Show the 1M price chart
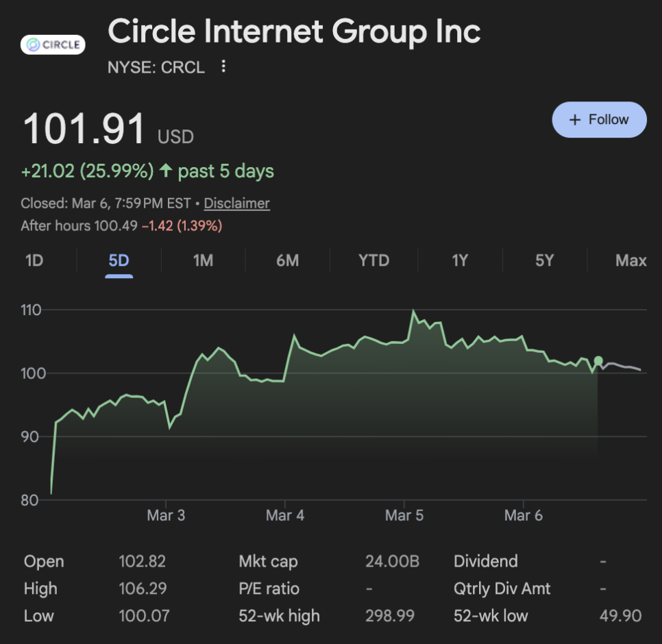This screenshot has height=644, width=662. pyautogui.click(x=203, y=260)
